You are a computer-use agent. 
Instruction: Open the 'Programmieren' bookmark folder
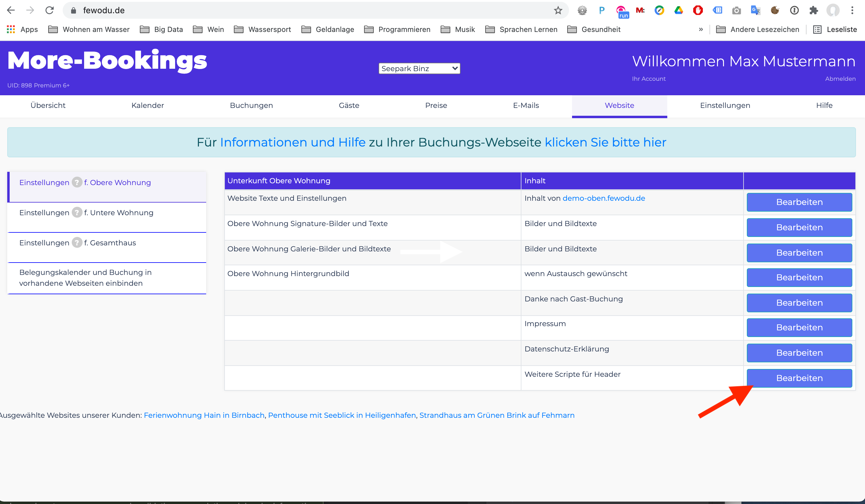point(397,30)
